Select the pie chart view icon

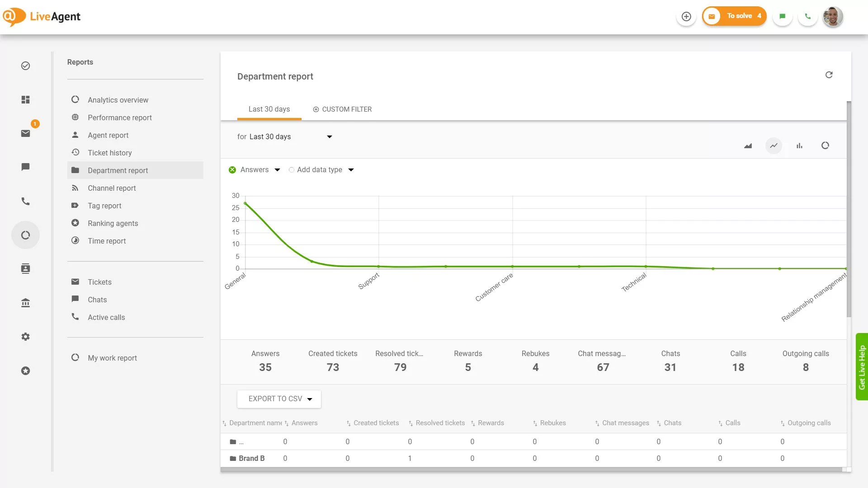coord(825,145)
